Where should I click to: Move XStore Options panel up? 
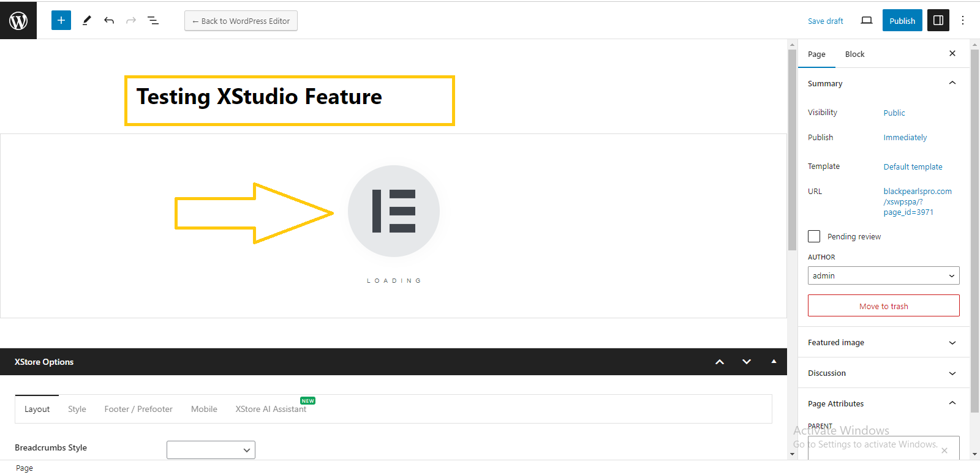(720, 362)
